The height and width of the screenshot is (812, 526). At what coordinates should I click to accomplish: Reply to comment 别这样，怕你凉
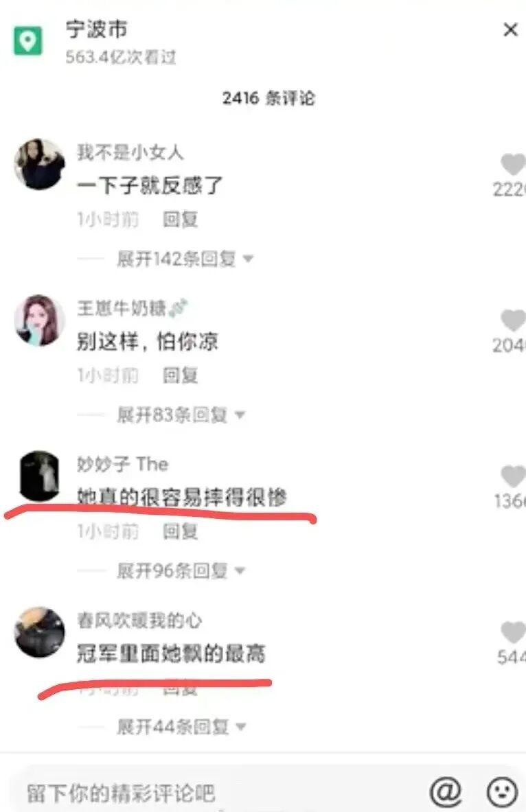pyautogui.click(x=181, y=375)
